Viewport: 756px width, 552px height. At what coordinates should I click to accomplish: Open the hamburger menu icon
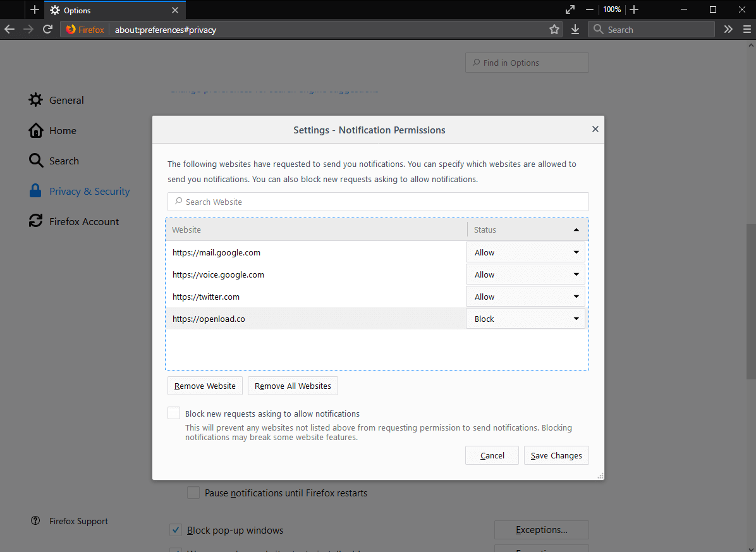point(746,30)
